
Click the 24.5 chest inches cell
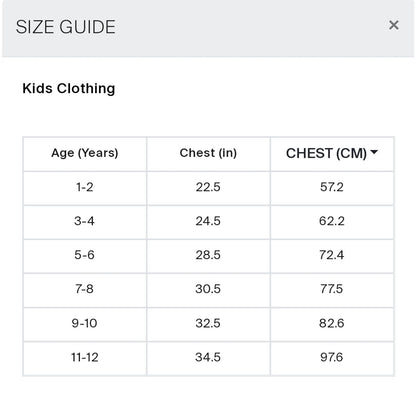pos(208,221)
